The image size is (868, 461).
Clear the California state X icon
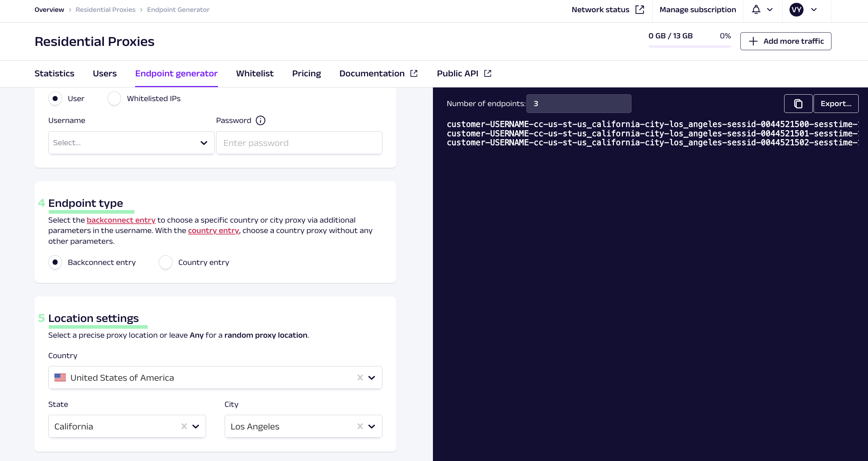tap(184, 426)
